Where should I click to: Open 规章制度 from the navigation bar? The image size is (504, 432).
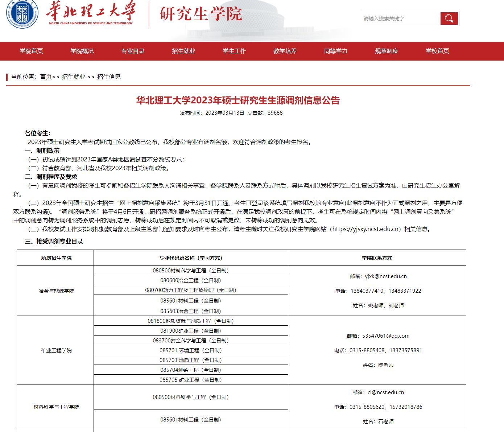[x=385, y=51]
